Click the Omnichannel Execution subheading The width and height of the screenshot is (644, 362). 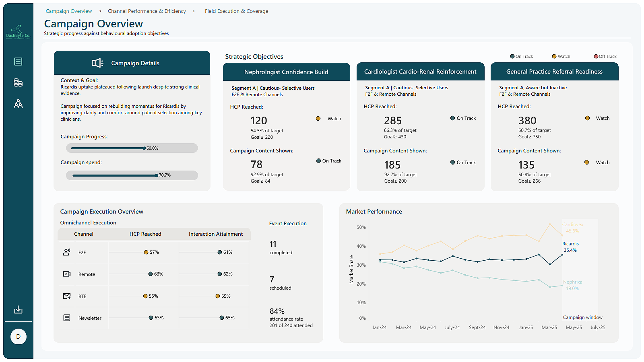coord(88,223)
